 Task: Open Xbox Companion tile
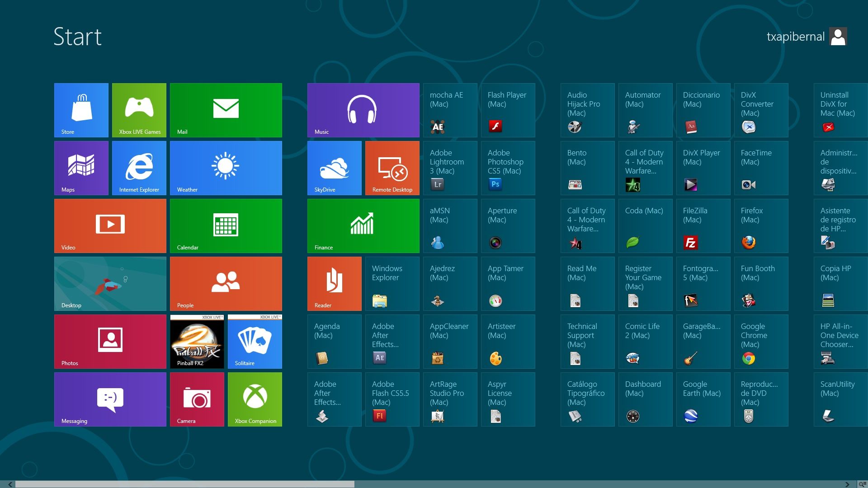pyautogui.click(x=255, y=399)
